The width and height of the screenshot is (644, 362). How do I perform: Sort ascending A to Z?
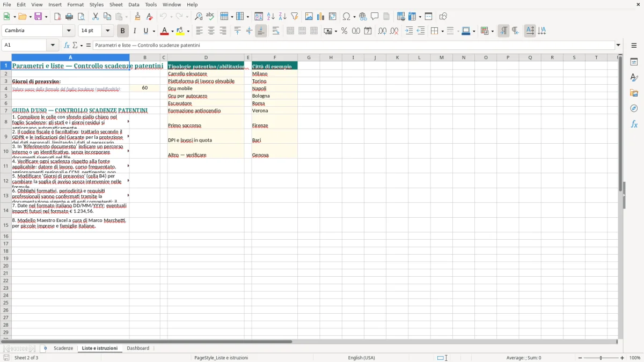click(271, 17)
